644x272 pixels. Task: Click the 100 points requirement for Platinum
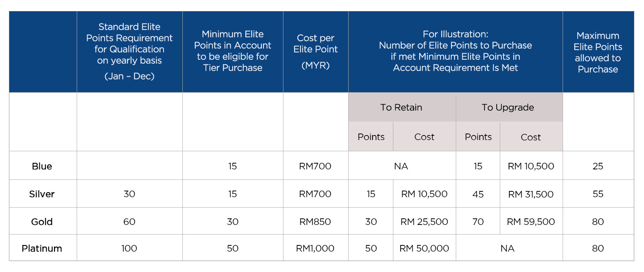click(129, 248)
